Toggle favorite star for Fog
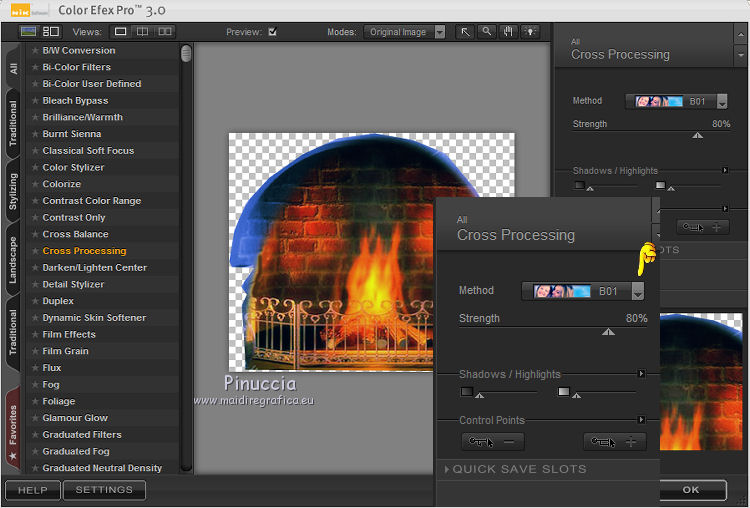 pyautogui.click(x=35, y=385)
